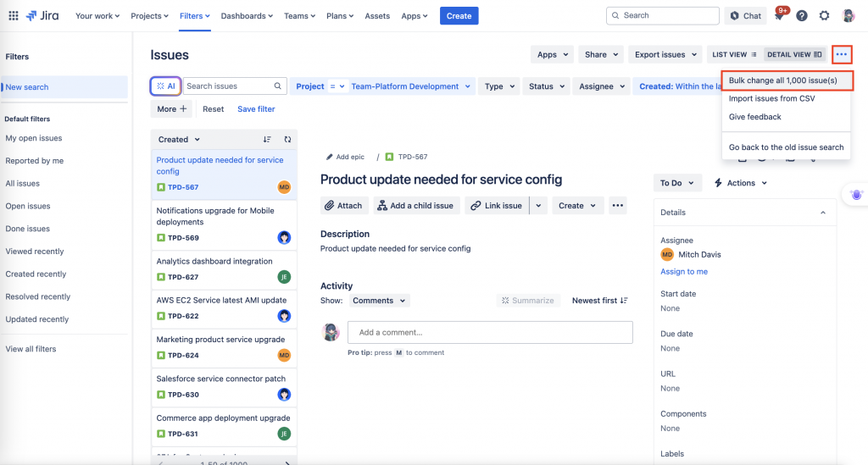Click Save filter link

coord(256,109)
